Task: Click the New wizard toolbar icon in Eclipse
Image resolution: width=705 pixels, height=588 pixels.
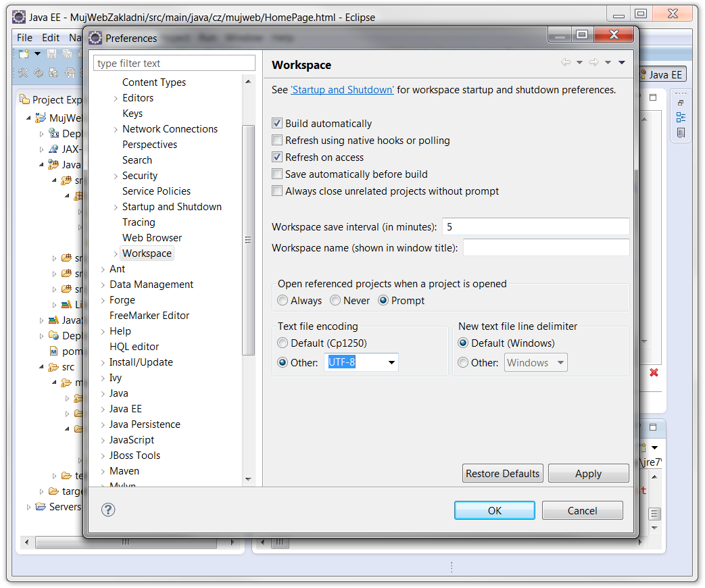Action: click(24, 54)
